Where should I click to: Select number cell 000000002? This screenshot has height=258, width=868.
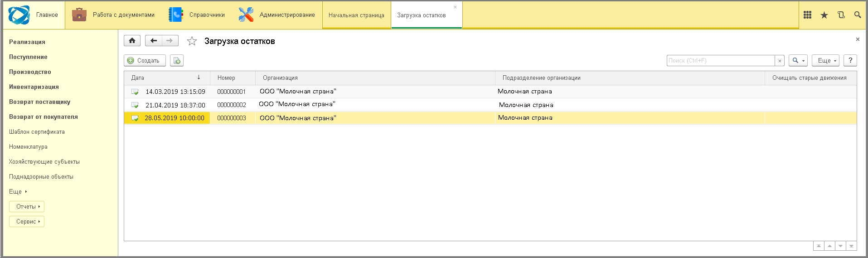coord(232,105)
